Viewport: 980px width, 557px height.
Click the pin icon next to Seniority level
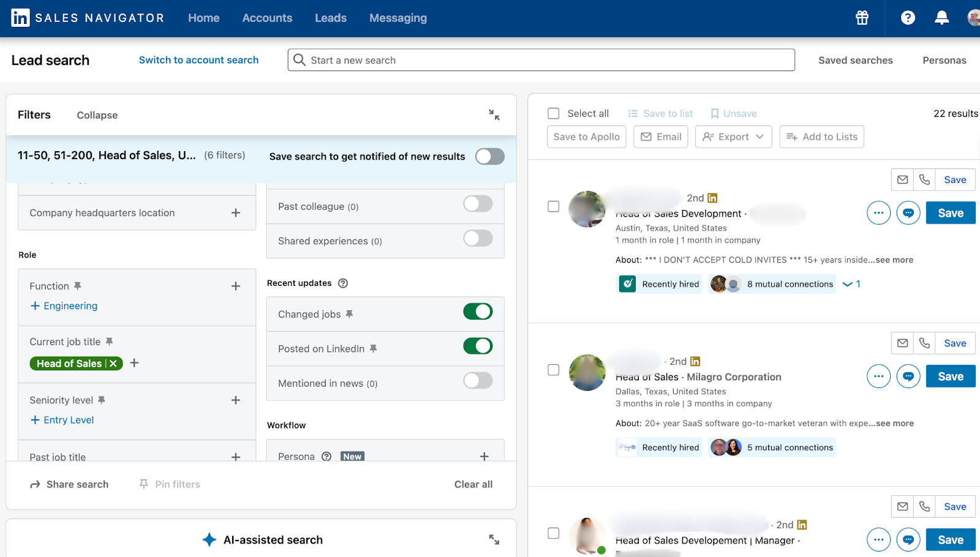click(x=102, y=400)
